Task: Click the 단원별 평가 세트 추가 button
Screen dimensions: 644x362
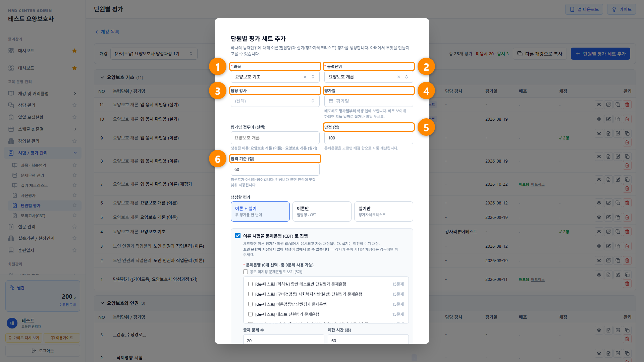Action: coord(600,54)
